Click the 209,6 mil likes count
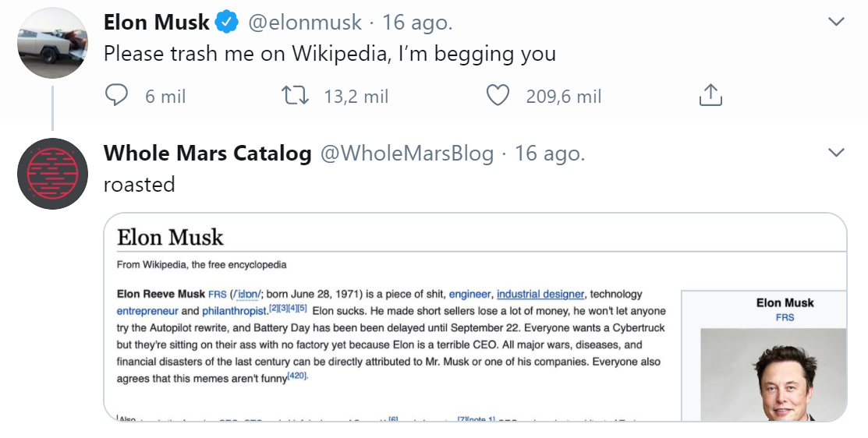This screenshot has height=438, width=868. coord(564,97)
